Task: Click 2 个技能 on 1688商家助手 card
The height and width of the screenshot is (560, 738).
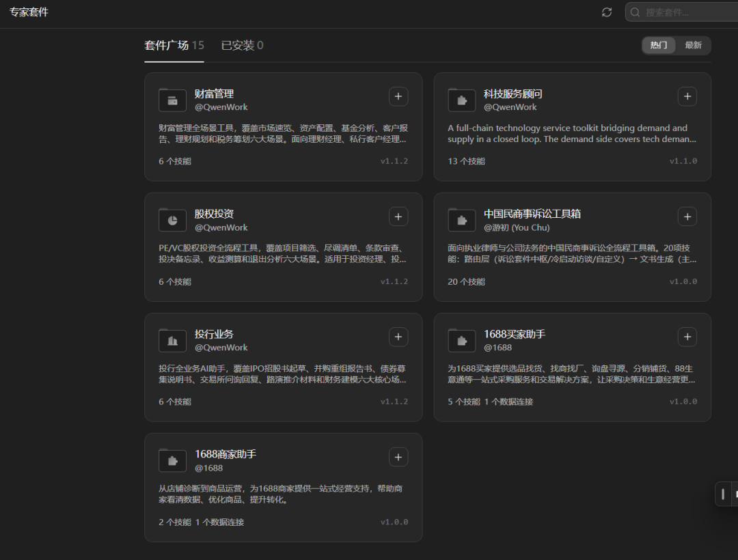Action: (x=175, y=522)
